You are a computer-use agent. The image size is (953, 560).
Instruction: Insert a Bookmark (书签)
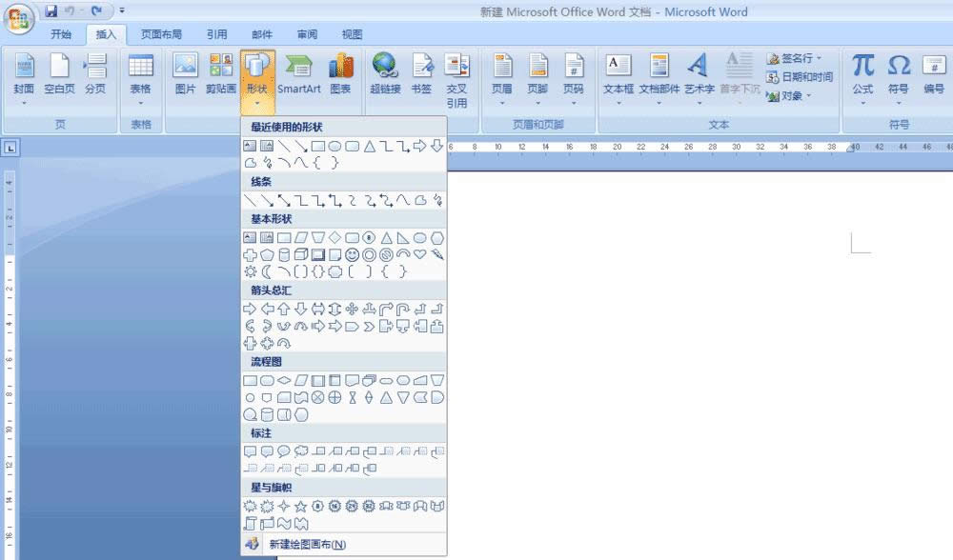[x=422, y=76]
